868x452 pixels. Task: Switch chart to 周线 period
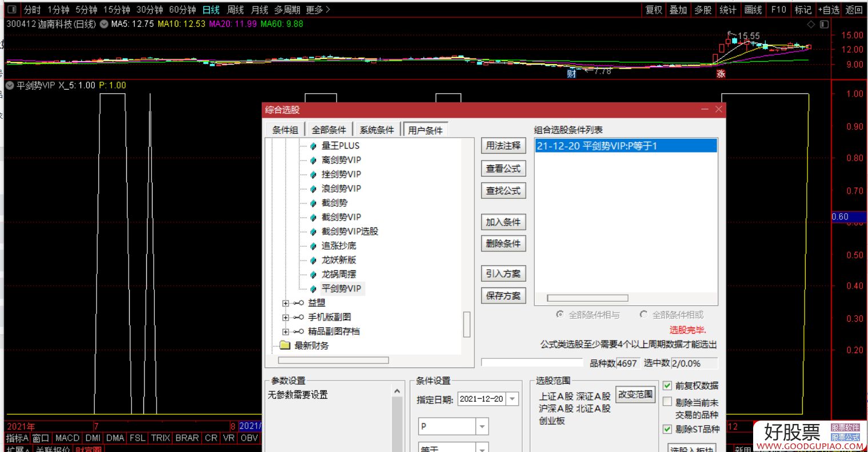(x=235, y=10)
